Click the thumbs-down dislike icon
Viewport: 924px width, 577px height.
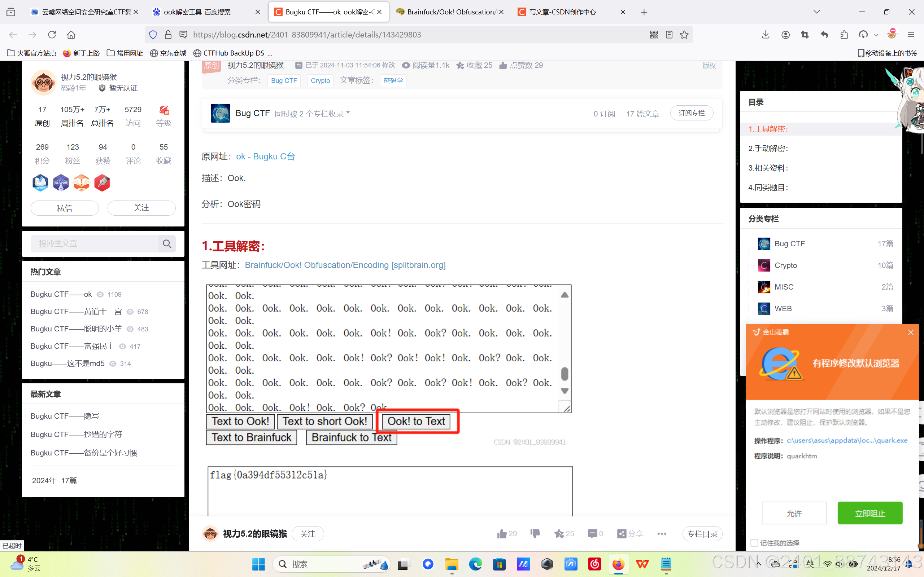tap(535, 533)
